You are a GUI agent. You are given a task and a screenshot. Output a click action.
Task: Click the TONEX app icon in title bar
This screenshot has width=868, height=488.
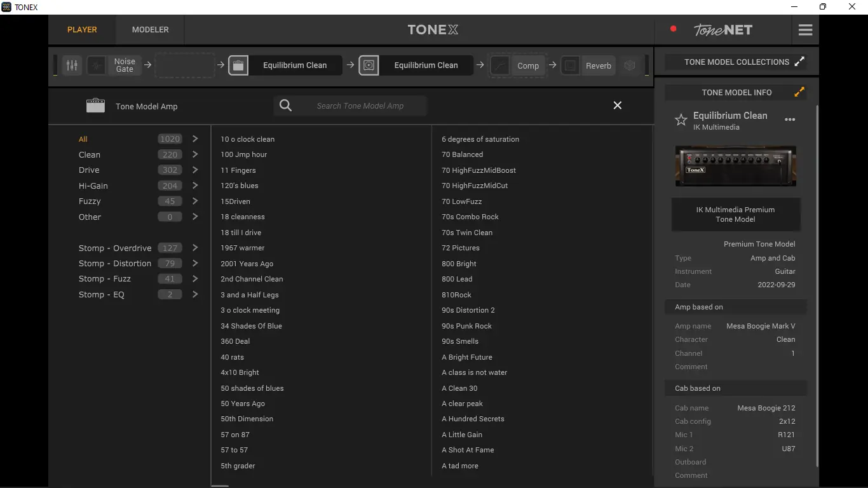[x=6, y=7]
